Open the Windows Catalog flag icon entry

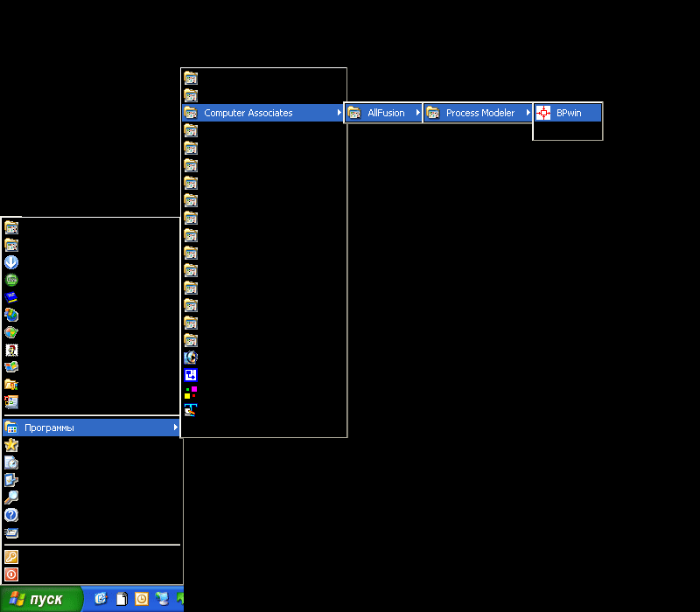[x=11, y=367]
